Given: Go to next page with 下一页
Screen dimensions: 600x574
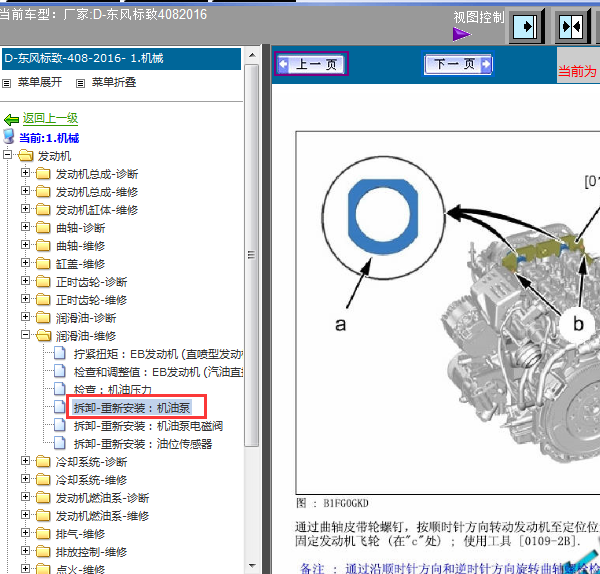Looking at the screenshot, I should pos(458,64).
